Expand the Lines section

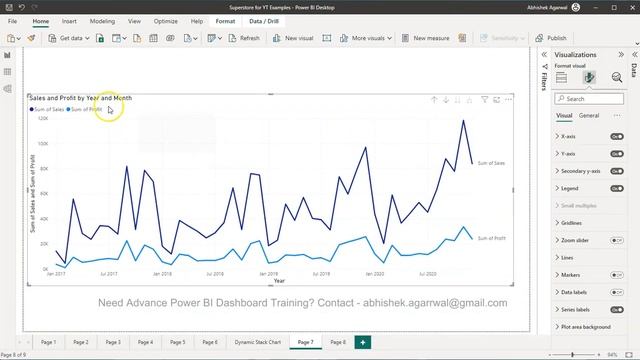coord(564,258)
